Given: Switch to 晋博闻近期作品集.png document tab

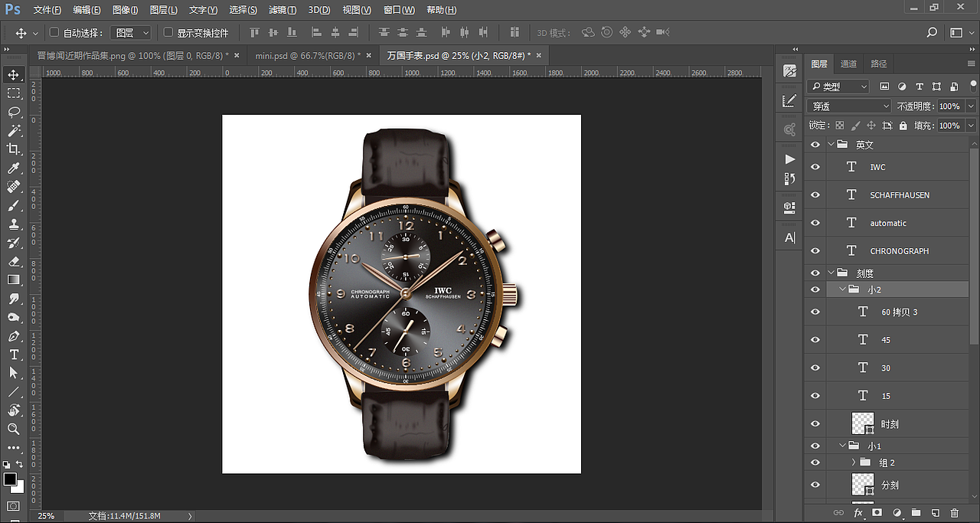Looking at the screenshot, I should [134, 56].
